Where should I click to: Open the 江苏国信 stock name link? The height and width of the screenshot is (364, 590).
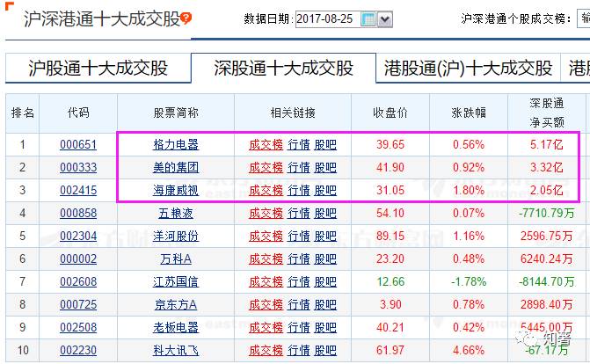tap(176, 282)
